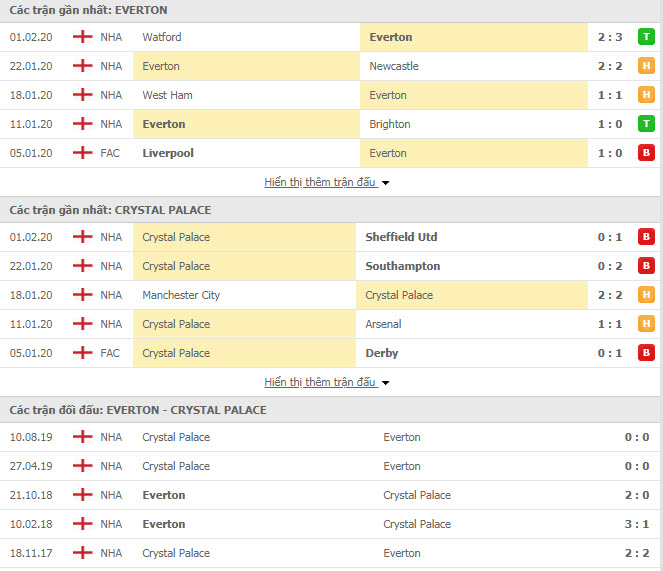This screenshot has height=571, width=663.
Task: Click the green T badge for Watford–Everton
Action: click(x=646, y=37)
